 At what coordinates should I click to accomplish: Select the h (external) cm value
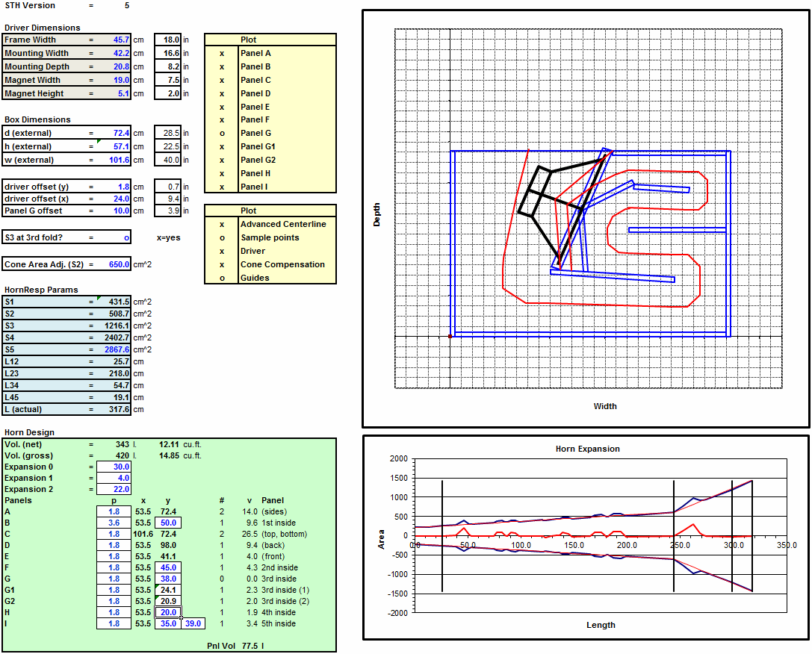(x=114, y=146)
